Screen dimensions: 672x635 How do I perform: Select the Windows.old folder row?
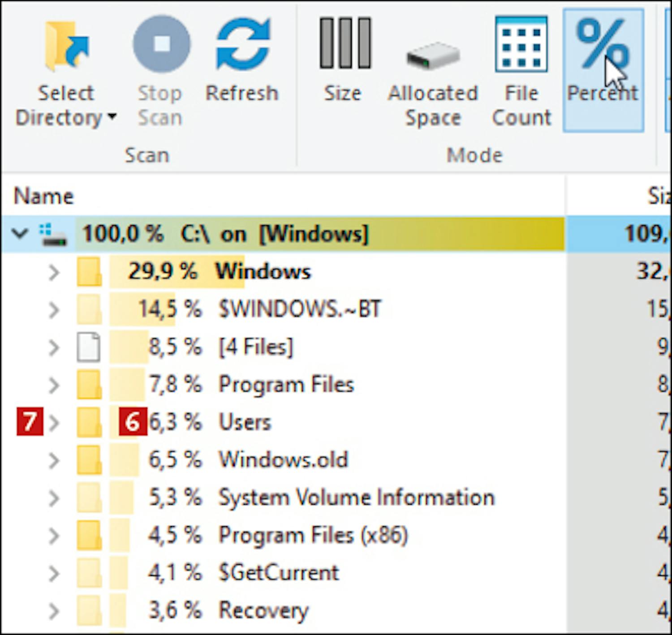(x=283, y=460)
